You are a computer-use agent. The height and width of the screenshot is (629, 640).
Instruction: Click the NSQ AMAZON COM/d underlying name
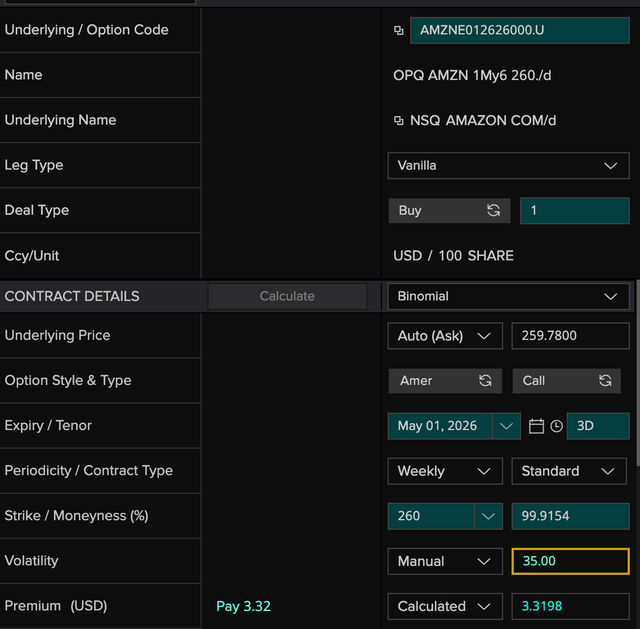tap(483, 120)
